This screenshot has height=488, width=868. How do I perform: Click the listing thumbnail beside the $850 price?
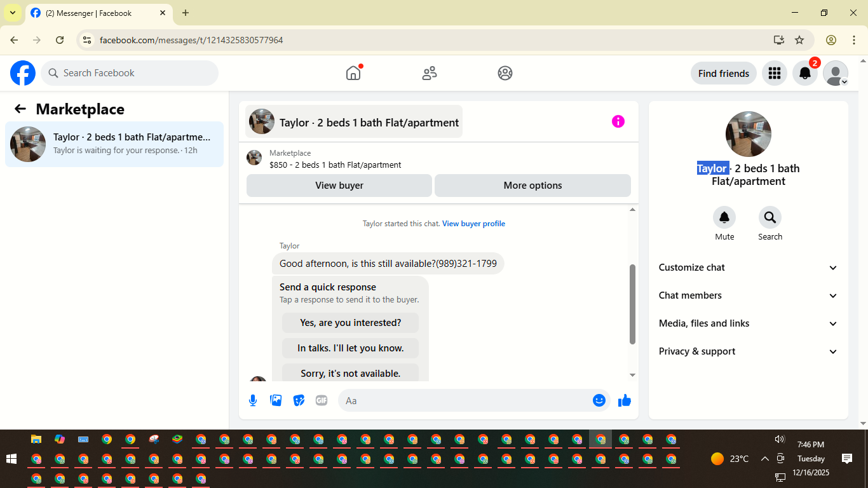pyautogui.click(x=254, y=158)
